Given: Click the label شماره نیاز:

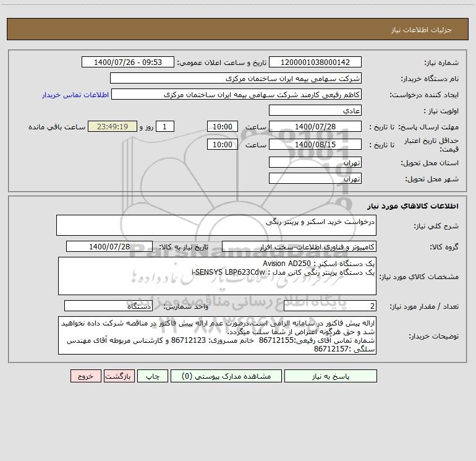Looking at the screenshot, I should (x=441, y=63).
